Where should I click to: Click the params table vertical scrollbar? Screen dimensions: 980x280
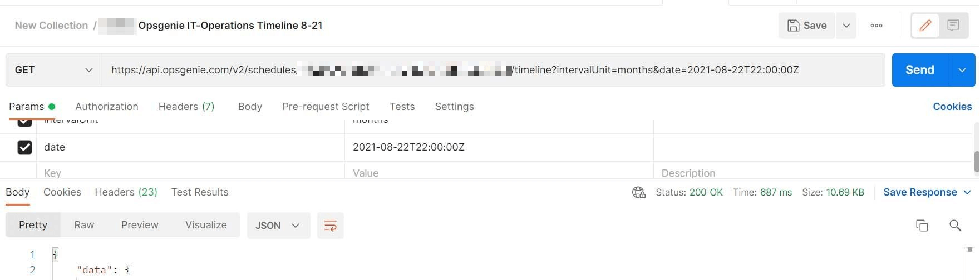coord(976,160)
